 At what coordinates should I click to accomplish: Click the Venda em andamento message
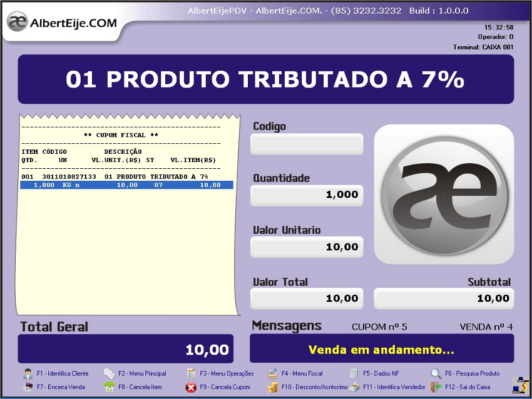(382, 349)
